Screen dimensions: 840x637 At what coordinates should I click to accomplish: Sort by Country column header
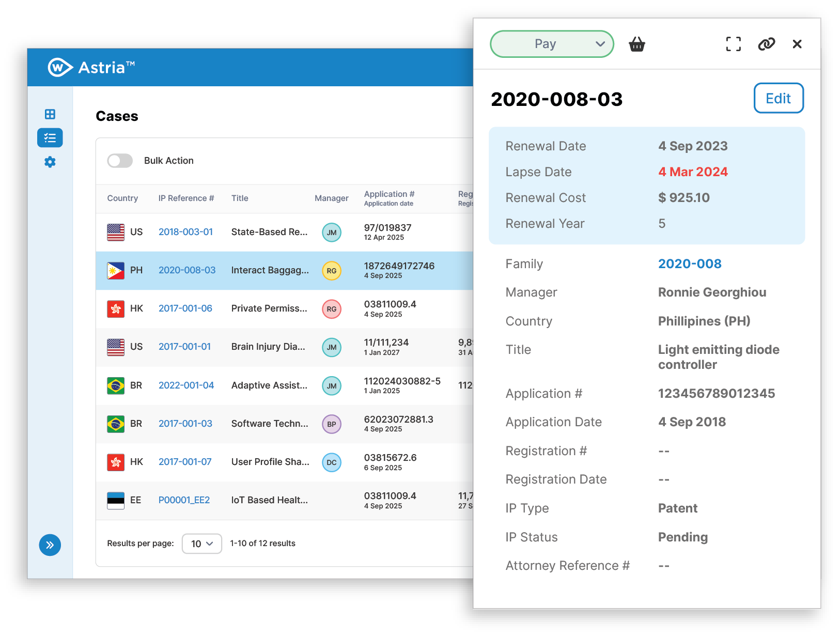pos(122,198)
